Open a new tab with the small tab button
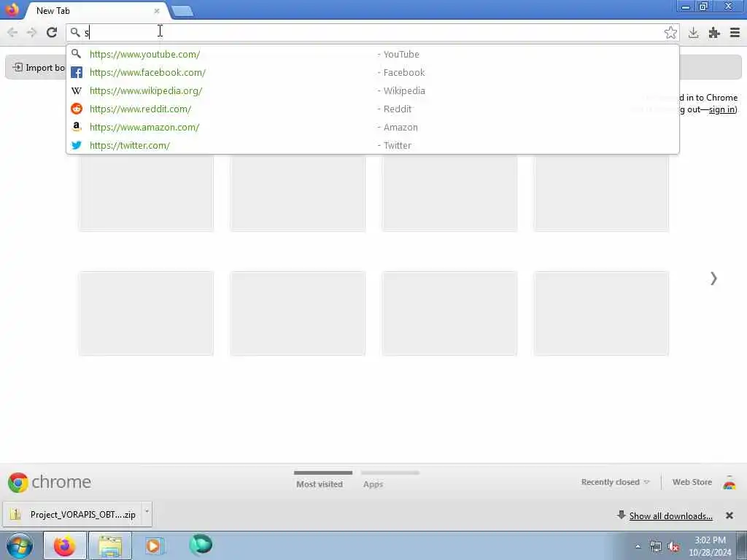The image size is (747, 560). [182, 11]
